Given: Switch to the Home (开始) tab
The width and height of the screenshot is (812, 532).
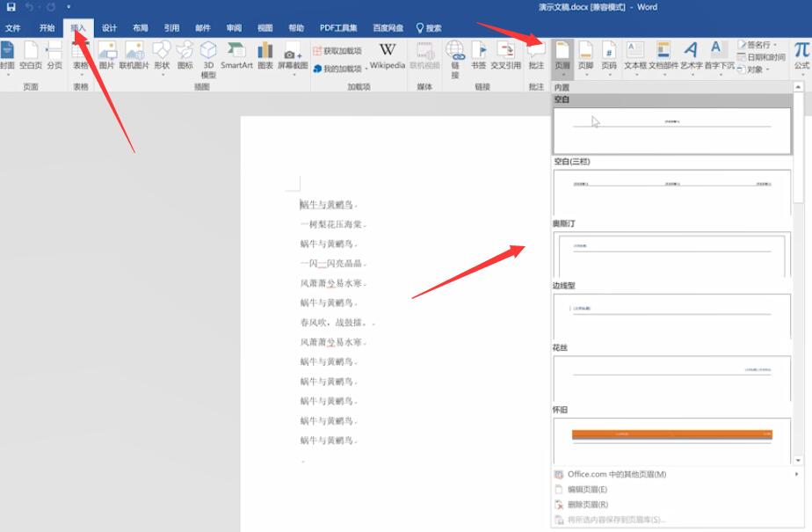Looking at the screenshot, I should (47, 28).
